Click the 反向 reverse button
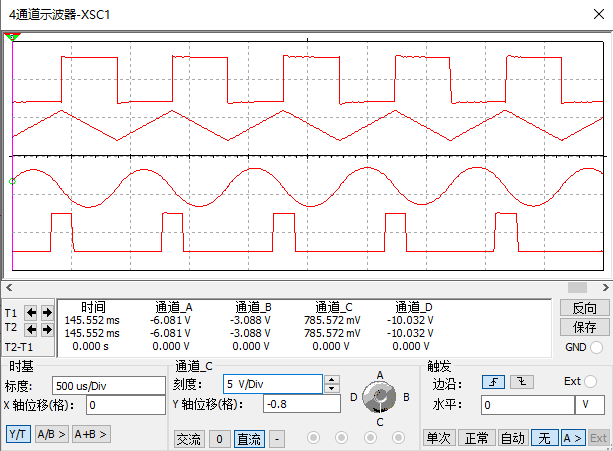The height and width of the screenshot is (451, 613). (x=584, y=308)
